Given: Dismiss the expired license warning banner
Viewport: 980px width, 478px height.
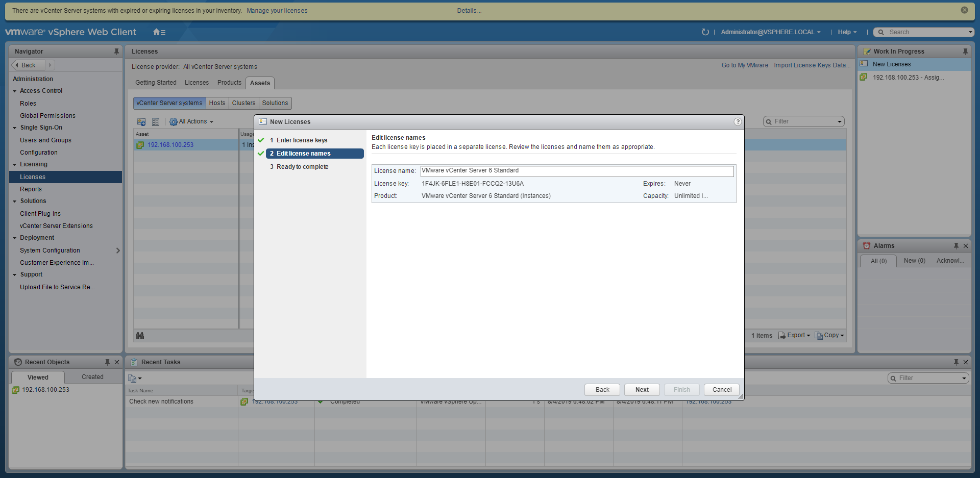Looking at the screenshot, I should 964,10.
